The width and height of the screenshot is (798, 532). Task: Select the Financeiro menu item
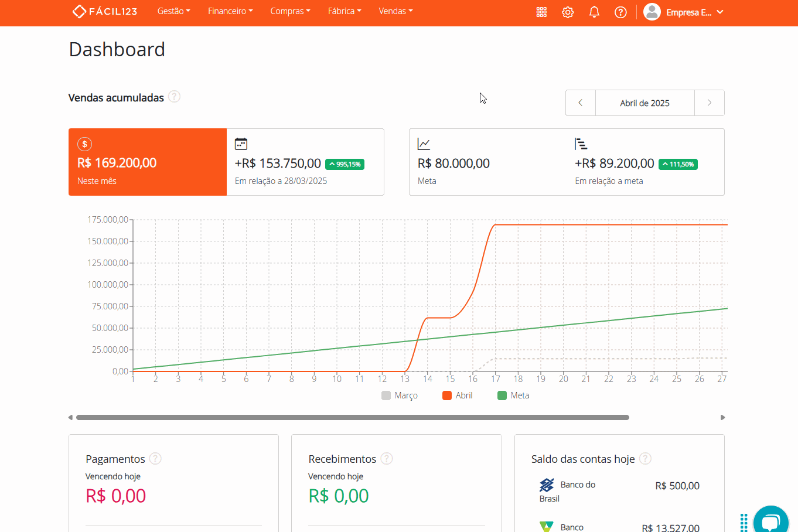pos(230,11)
